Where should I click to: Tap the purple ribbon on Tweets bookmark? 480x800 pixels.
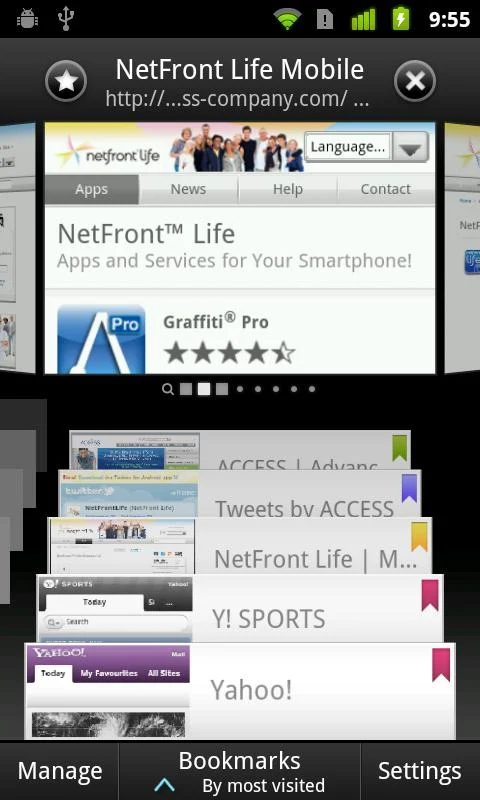[x=410, y=488]
